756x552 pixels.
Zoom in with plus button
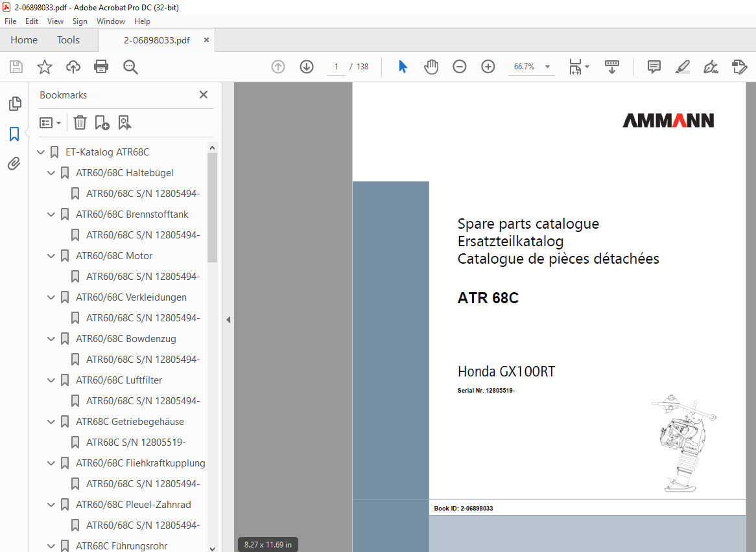pyautogui.click(x=488, y=67)
